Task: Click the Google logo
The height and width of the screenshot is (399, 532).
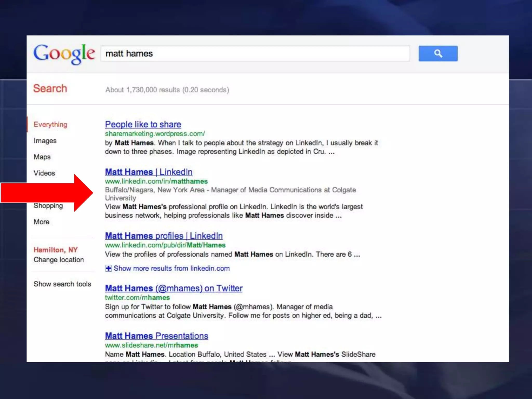Action: (x=64, y=54)
